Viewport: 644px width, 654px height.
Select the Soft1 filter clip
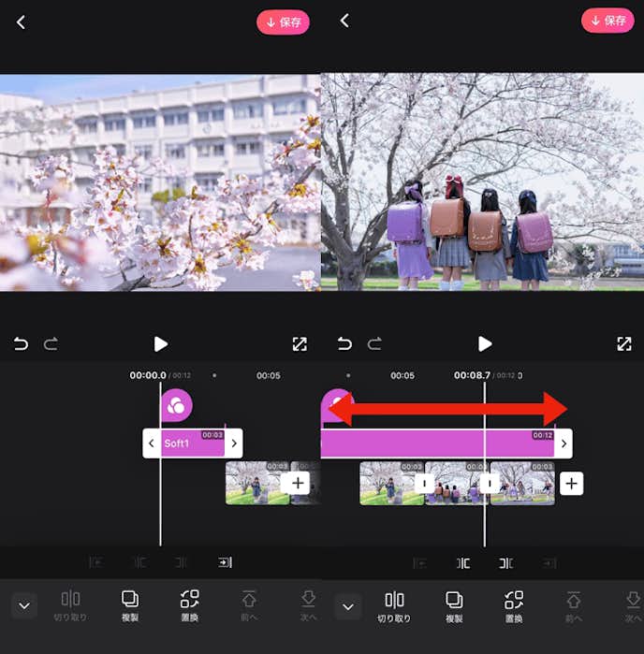coord(193,443)
